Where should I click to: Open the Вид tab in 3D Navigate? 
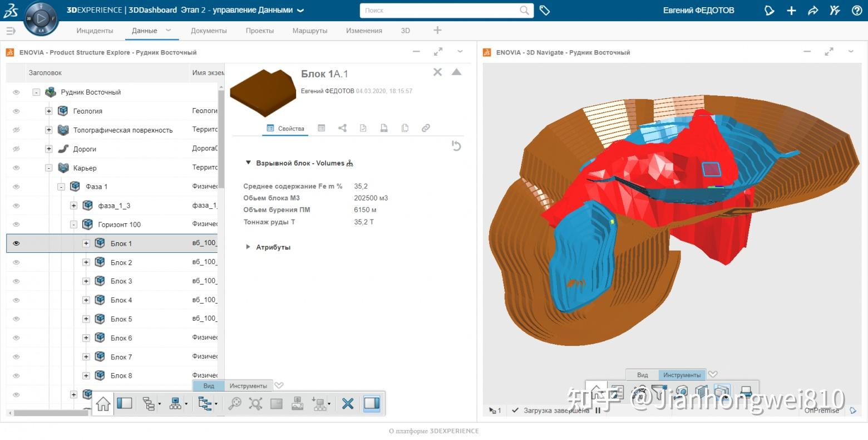click(x=642, y=375)
